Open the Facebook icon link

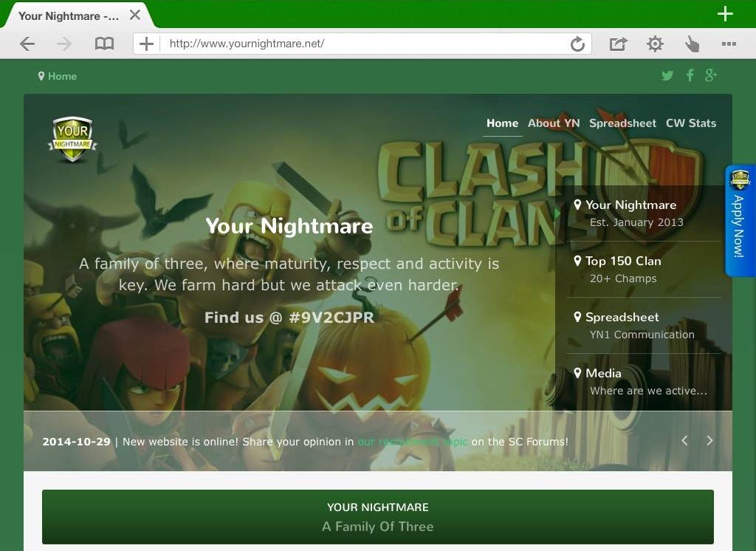point(690,75)
